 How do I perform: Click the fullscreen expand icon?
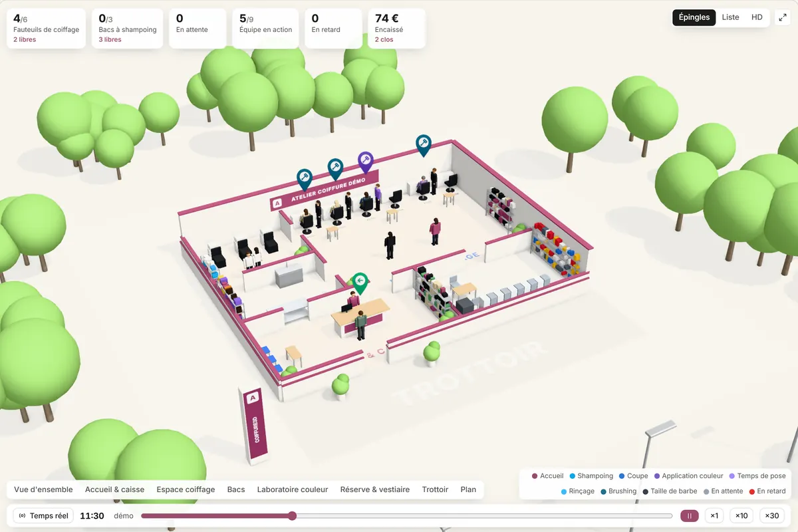782,17
